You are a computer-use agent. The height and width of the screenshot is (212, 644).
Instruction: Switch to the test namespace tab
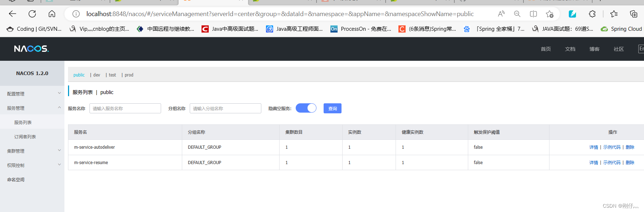coord(112,75)
